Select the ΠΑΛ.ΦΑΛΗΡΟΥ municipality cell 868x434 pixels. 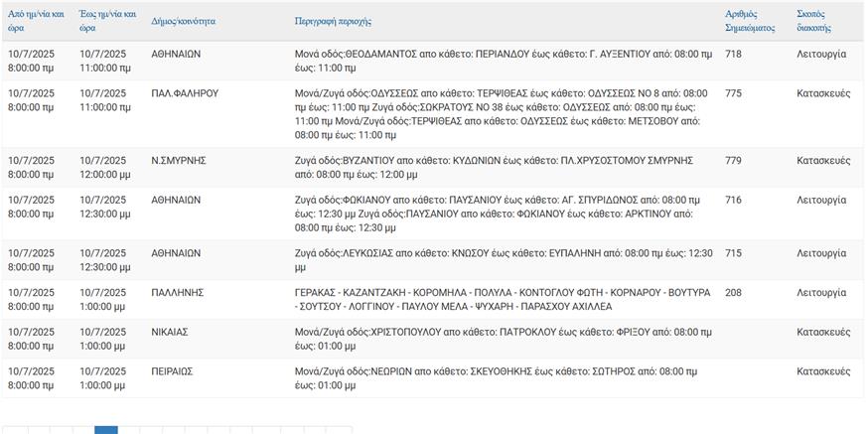(185, 93)
